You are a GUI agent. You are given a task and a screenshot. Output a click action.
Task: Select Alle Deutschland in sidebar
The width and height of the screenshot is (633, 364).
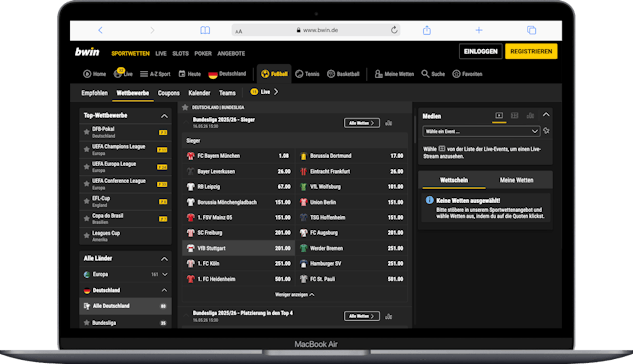click(x=126, y=306)
